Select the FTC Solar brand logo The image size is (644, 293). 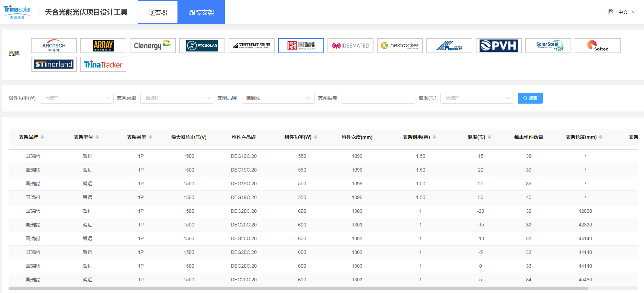click(202, 46)
